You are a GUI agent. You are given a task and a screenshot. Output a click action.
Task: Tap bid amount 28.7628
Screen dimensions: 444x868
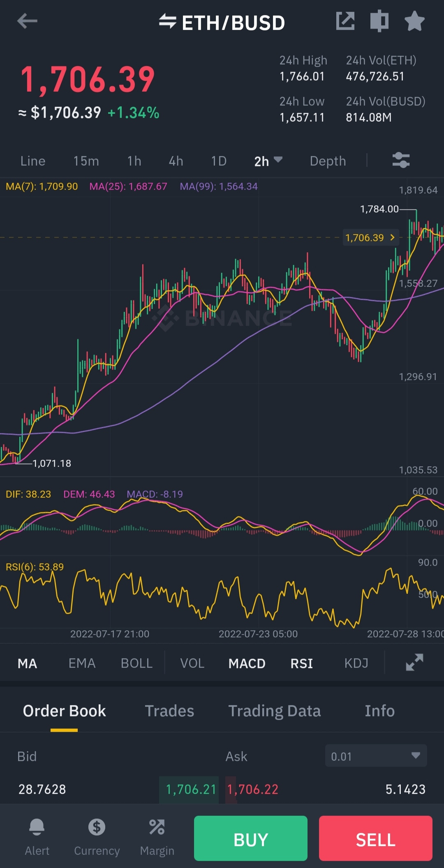coord(42,790)
